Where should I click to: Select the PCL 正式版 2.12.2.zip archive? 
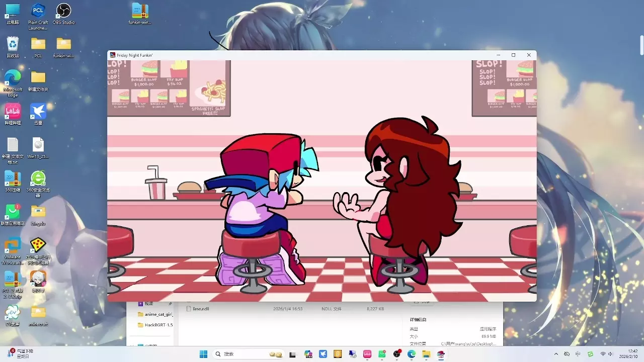[13, 285]
